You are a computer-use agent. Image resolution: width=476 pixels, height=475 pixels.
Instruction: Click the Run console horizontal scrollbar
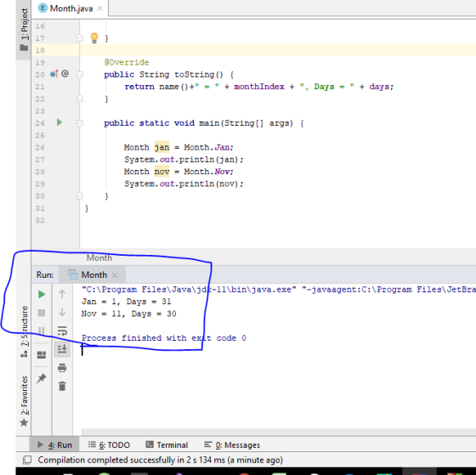(279, 432)
